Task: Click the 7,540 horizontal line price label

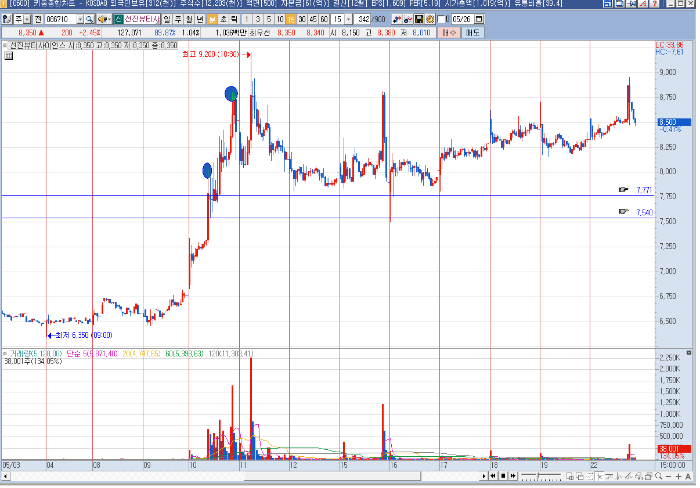Action: [644, 213]
